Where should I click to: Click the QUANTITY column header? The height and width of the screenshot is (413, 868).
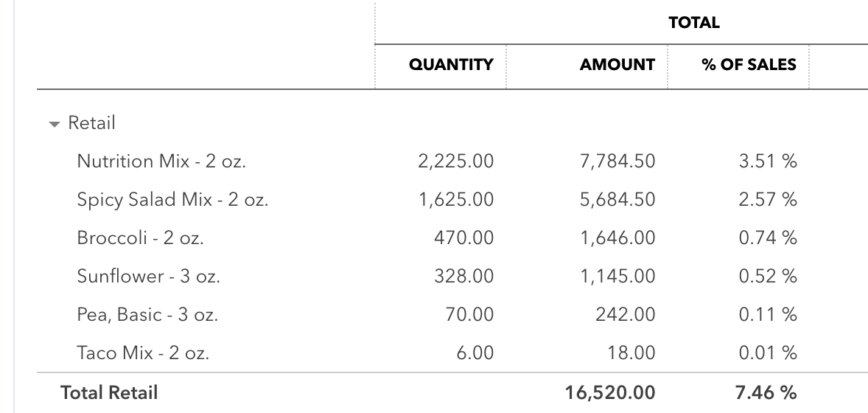(451, 65)
